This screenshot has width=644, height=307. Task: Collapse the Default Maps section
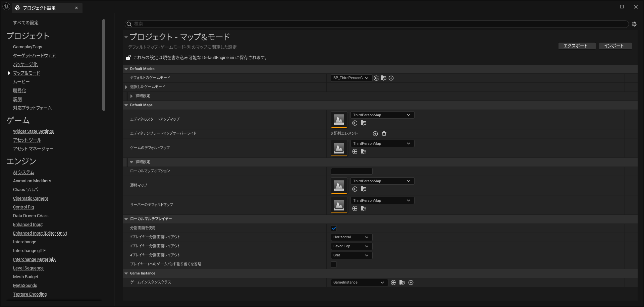click(x=126, y=105)
